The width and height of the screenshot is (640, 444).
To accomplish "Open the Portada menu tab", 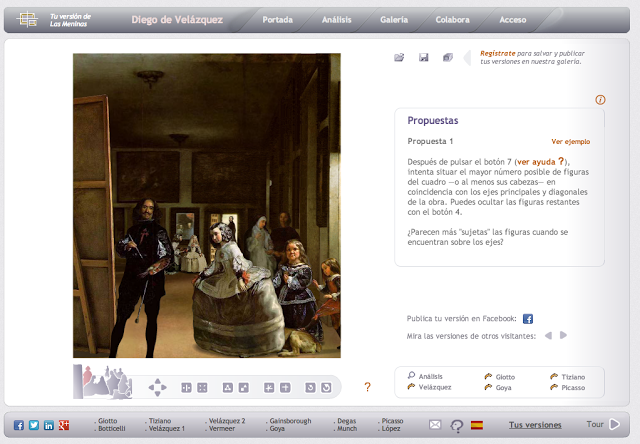I will pos(278,20).
